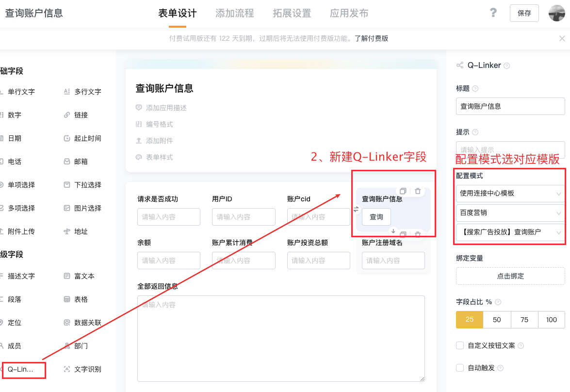The image size is (570, 392).
Task: Add the 多行文字 field icon
Action: click(67, 92)
